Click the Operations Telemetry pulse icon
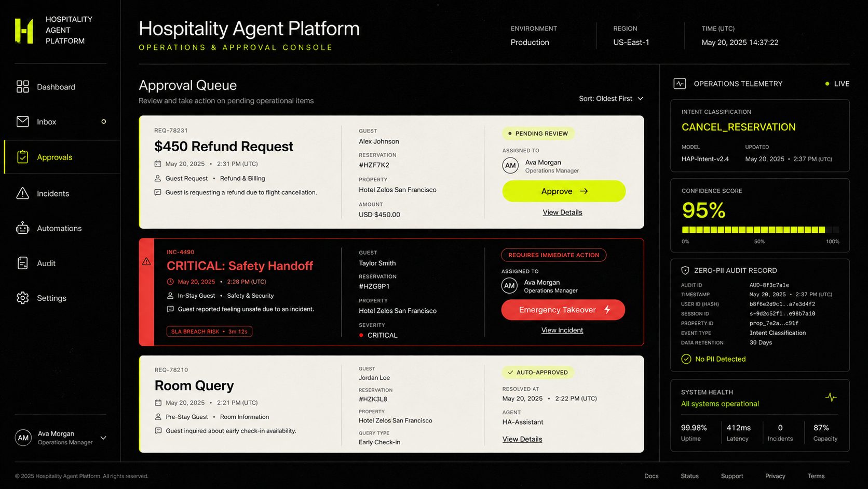The width and height of the screenshot is (868, 489). point(680,84)
